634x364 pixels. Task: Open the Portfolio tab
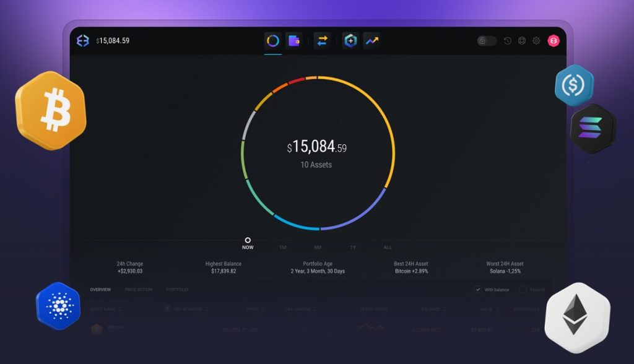(x=176, y=289)
